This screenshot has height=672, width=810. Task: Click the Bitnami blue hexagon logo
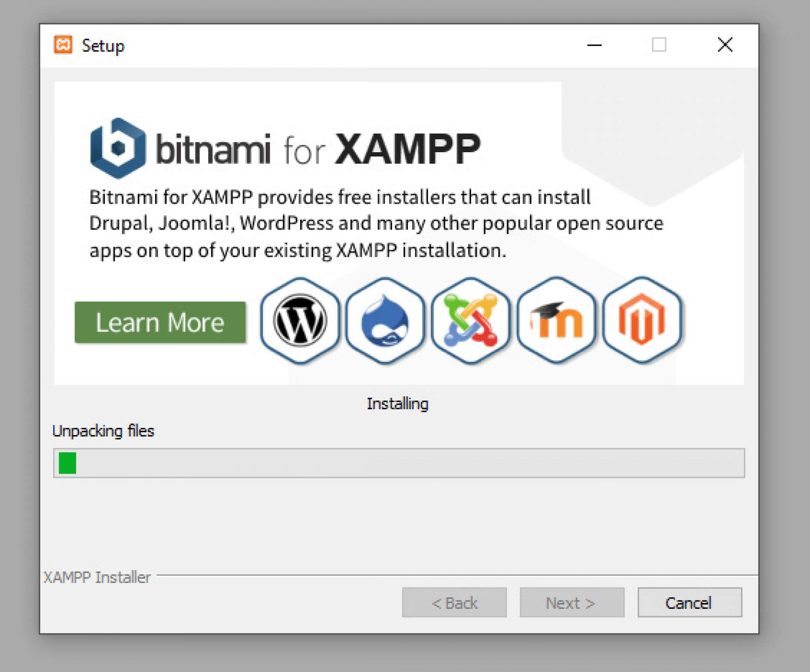[118, 148]
